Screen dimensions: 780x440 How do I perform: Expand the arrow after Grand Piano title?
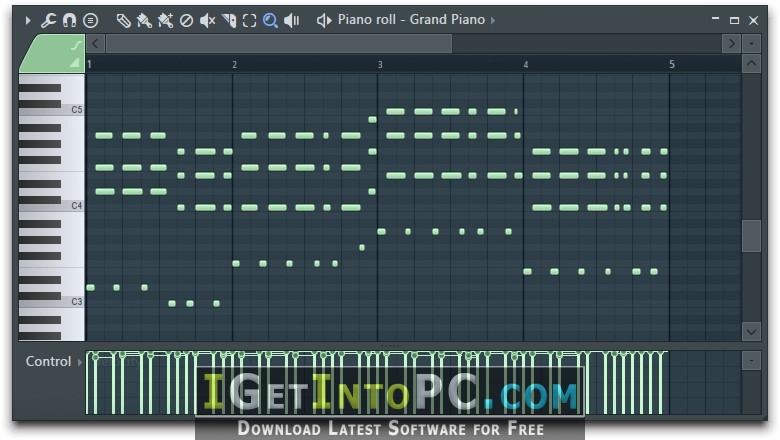493,20
